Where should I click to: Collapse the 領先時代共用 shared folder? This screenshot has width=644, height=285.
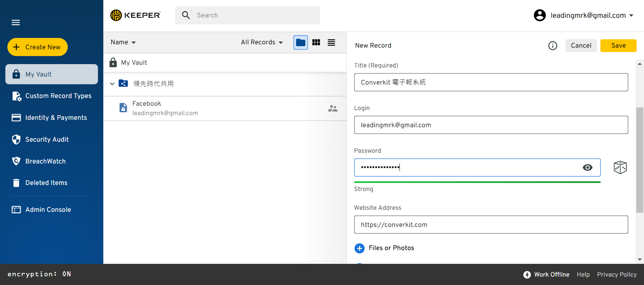(x=112, y=84)
